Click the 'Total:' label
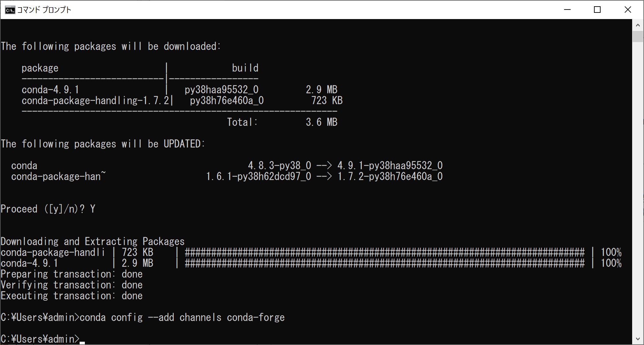The height and width of the screenshot is (345, 644). click(x=242, y=122)
